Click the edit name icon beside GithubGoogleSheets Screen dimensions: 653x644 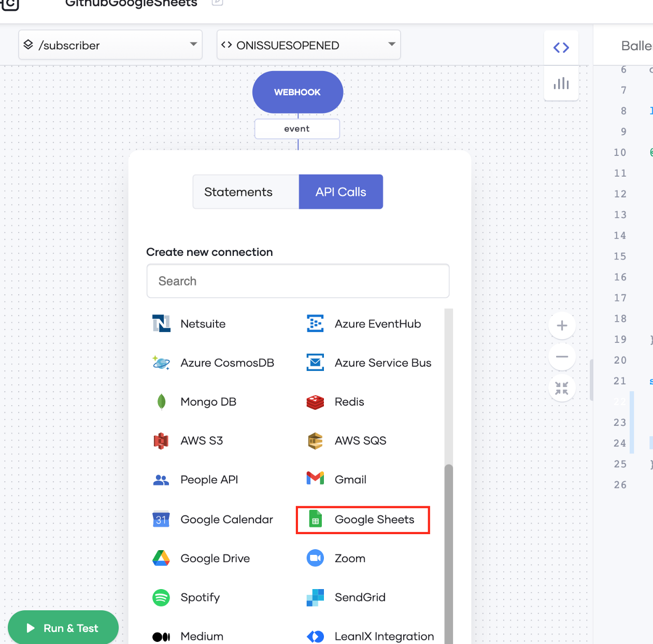(x=218, y=2)
